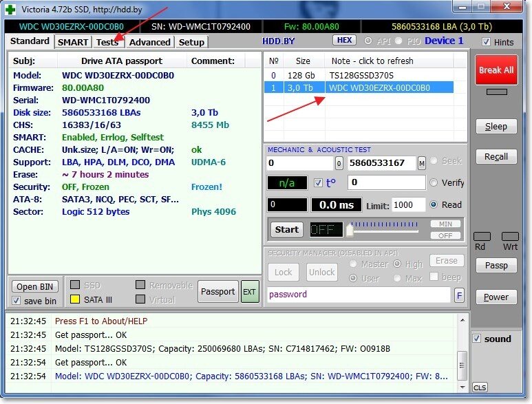
Task: Select the Verify radio button
Action: pos(434,182)
